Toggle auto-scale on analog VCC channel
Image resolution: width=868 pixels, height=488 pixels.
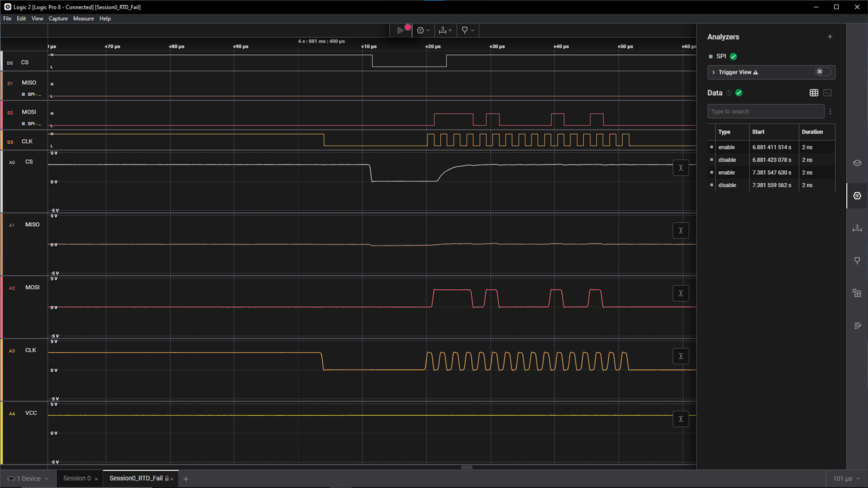(x=681, y=419)
